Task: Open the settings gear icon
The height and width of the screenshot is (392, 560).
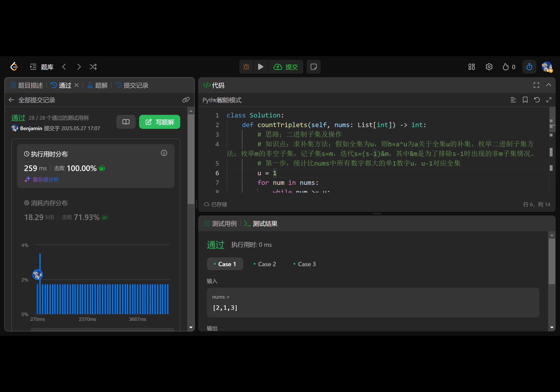Action: click(x=489, y=66)
